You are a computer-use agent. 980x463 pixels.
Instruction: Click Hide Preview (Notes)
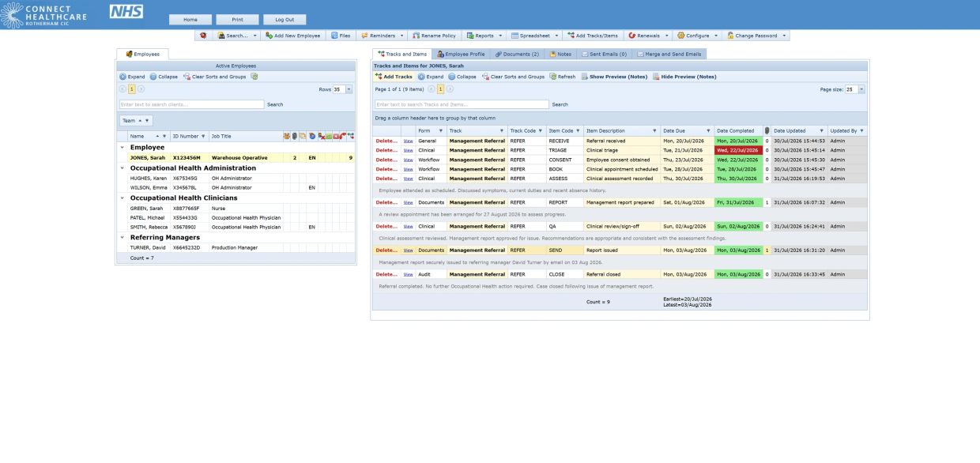coord(684,77)
